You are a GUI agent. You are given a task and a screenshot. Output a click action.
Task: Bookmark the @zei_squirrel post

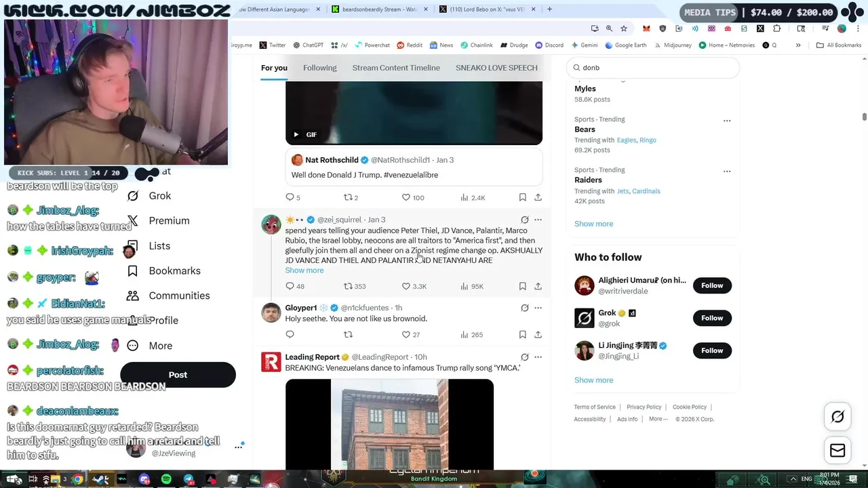point(522,286)
